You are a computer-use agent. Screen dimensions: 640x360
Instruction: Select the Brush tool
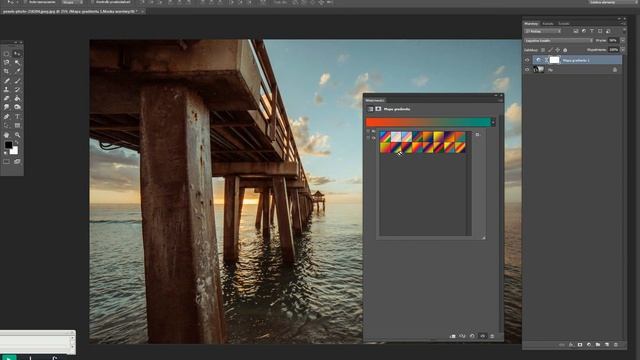pos(17,80)
